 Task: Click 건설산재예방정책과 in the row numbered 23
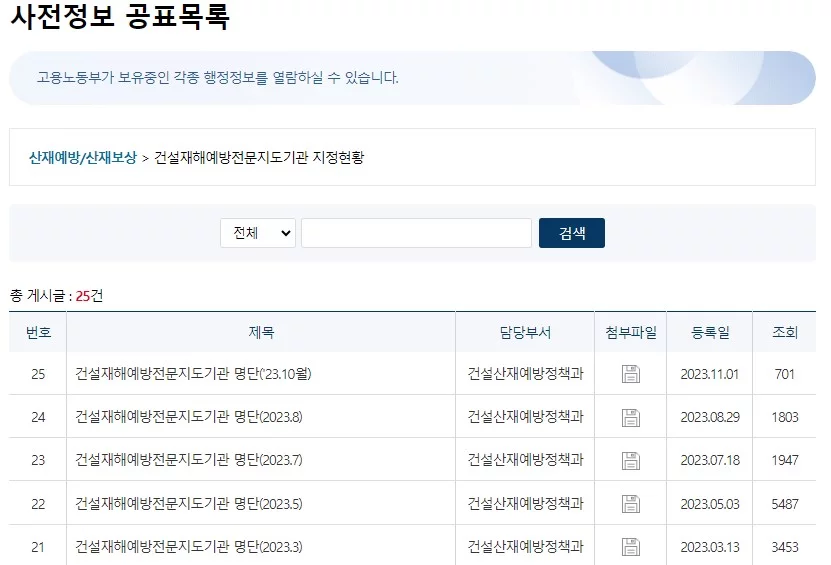[525, 460]
